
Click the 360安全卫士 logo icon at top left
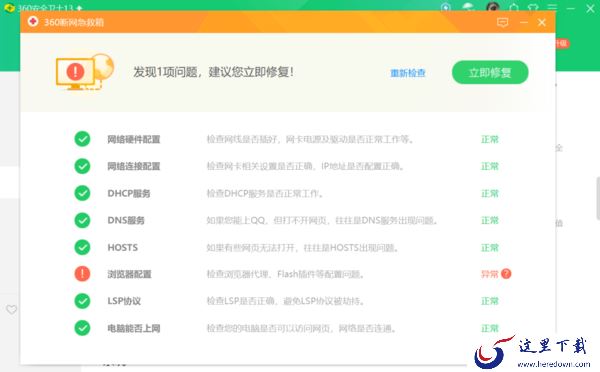(x=9, y=8)
